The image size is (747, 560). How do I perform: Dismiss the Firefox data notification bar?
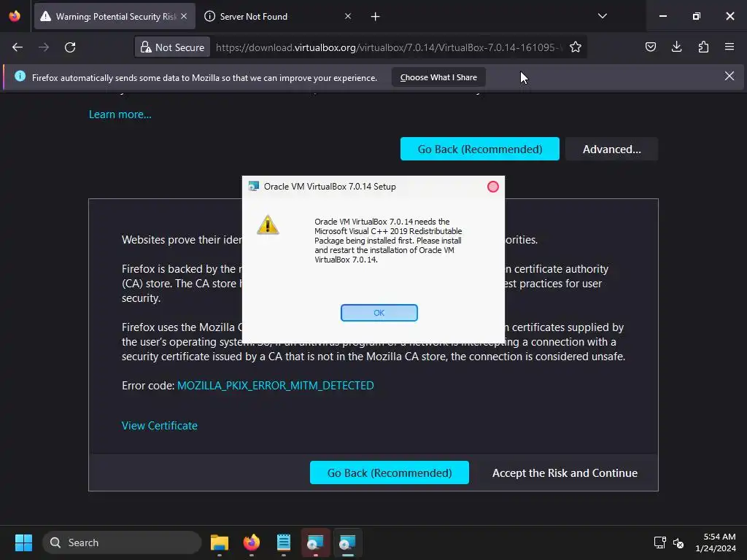729,76
